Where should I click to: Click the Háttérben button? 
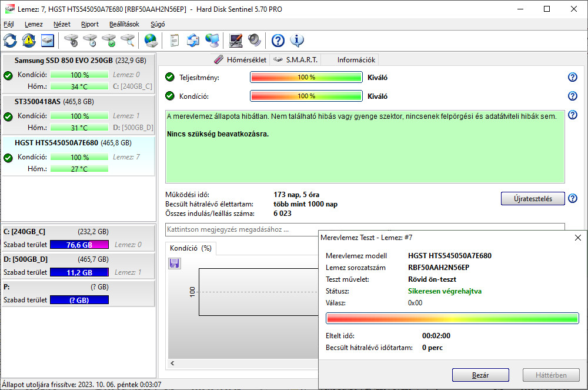click(552, 375)
